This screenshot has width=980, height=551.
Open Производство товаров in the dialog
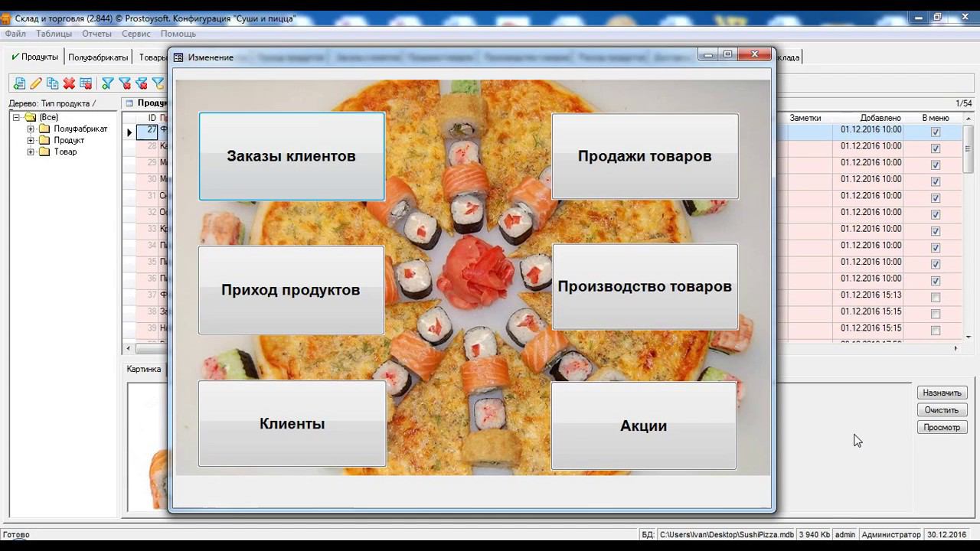(645, 287)
